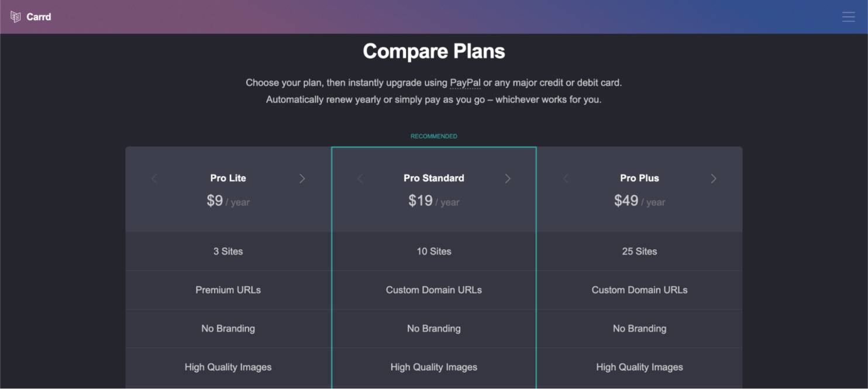Click the RECOMMENDED label above Pro Standard

point(433,136)
